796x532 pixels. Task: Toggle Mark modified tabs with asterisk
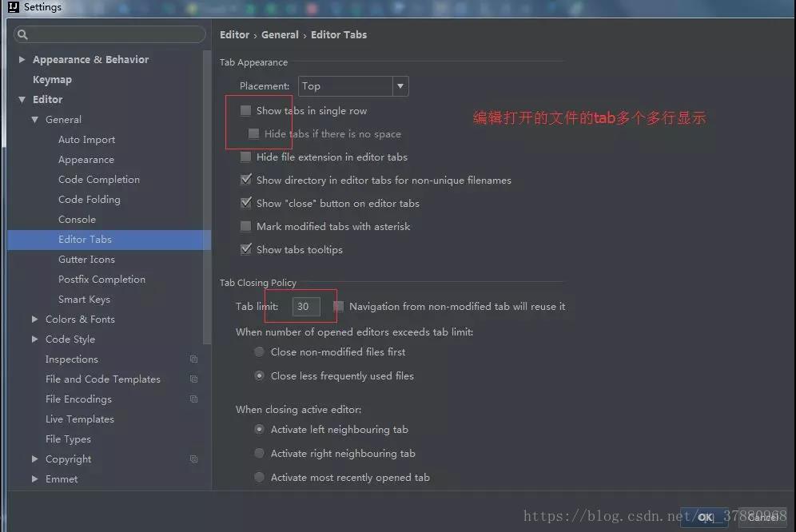click(x=245, y=226)
